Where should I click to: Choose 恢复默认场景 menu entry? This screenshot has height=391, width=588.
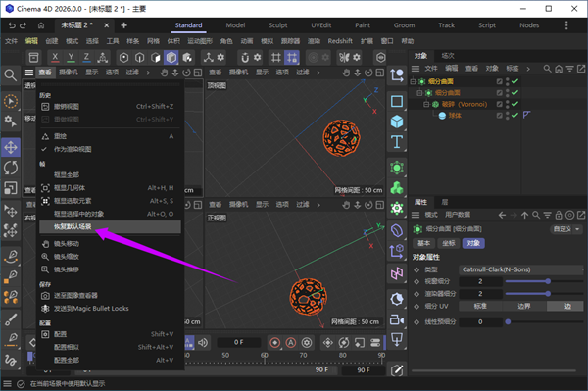pos(110,226)
